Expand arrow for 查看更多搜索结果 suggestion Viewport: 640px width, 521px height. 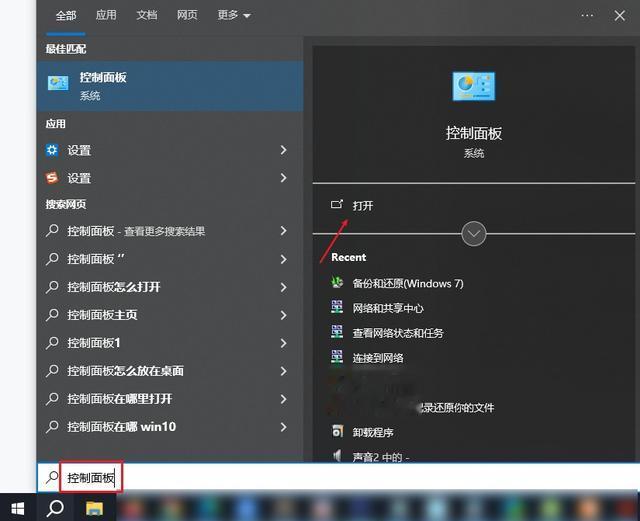tap(284, 231)
